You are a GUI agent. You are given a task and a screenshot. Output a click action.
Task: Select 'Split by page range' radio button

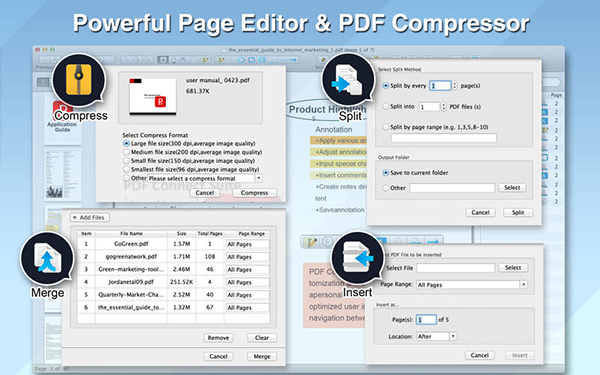coord(386,127)
